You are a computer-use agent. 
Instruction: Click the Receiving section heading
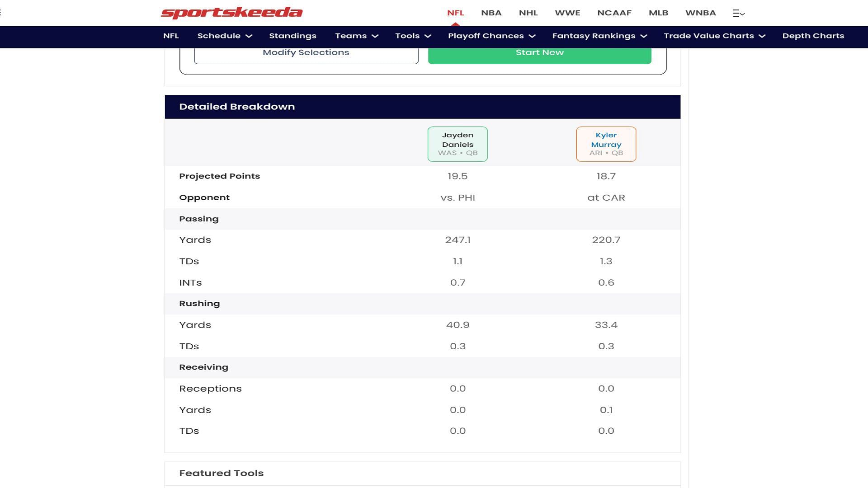pos(203,367)
